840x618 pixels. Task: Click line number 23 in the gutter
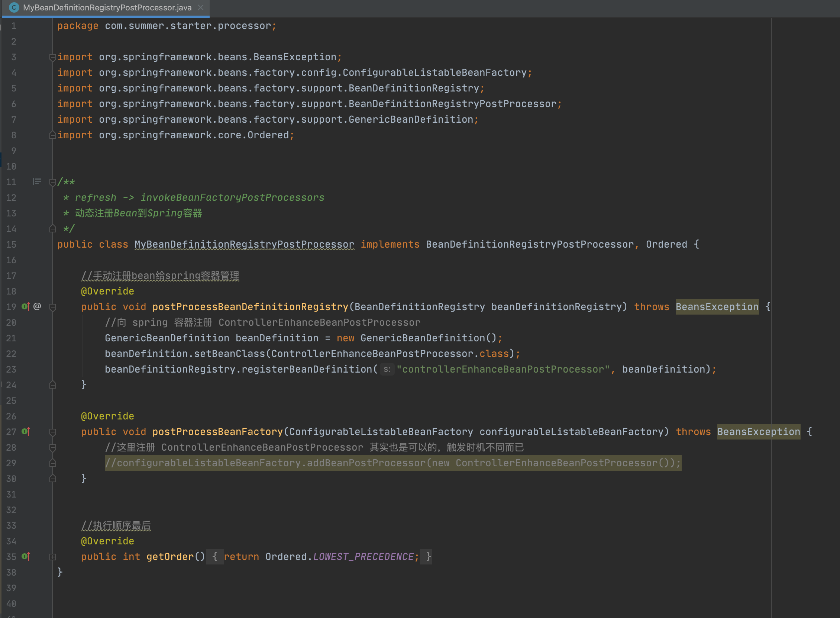pos(11,370)
